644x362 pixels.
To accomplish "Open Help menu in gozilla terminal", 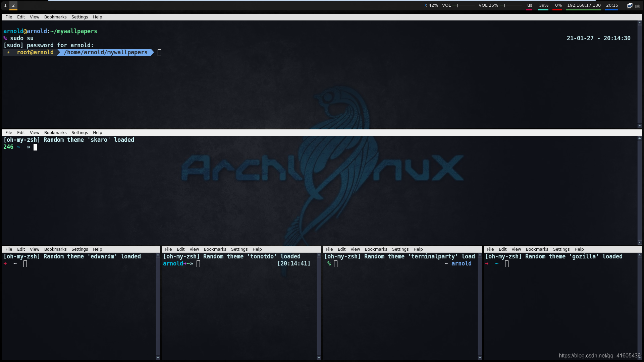I will [579, 249].
